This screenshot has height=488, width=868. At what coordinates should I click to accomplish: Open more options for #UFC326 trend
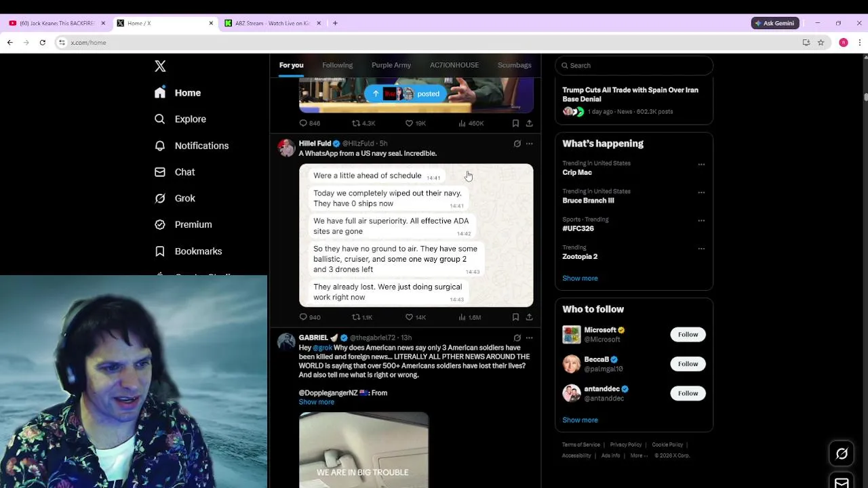[x=701, y=220]
